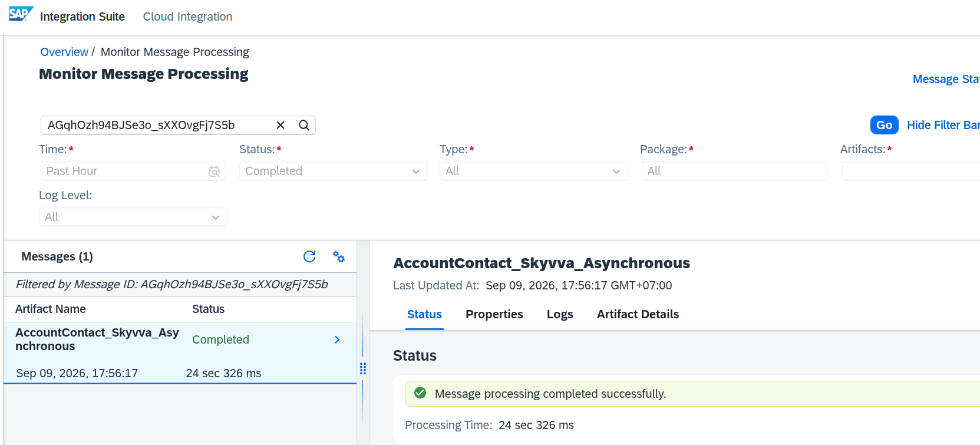Click the row timestamp Sep 09, 2026, 17:56:17
Screen dimensions: 980x445
(77, 373)
